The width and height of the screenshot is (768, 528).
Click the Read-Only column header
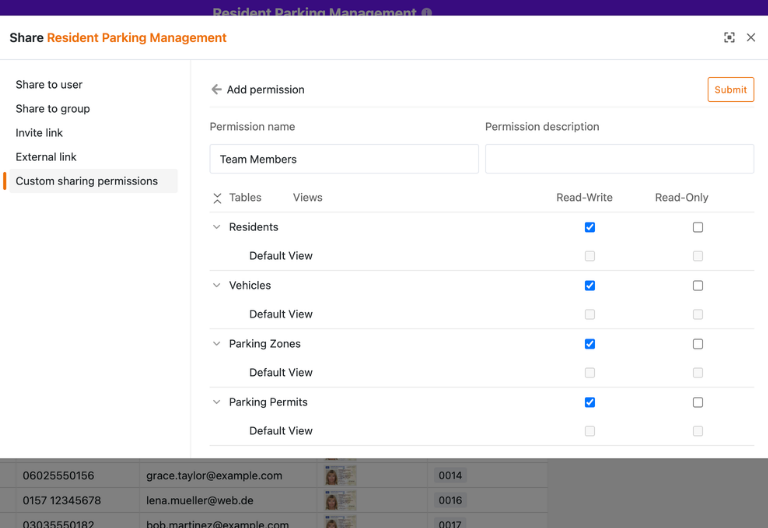click(x=681, y=197)
